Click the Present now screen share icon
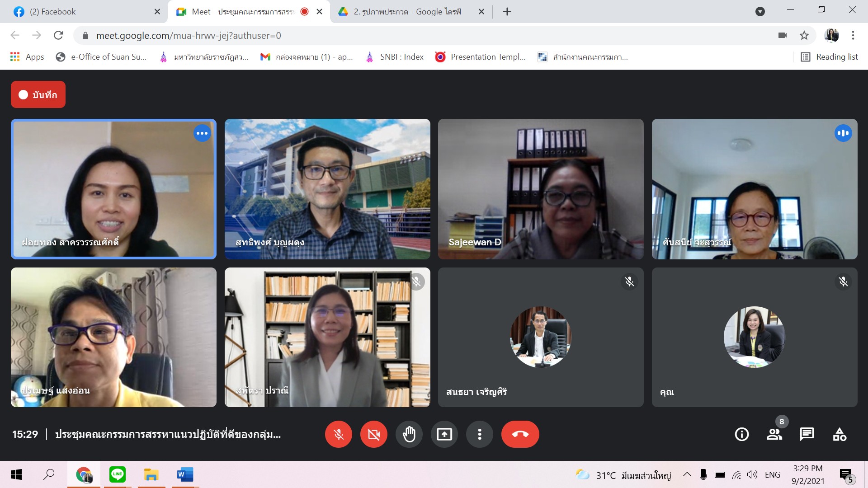868x488 pixels. [444, 434]
